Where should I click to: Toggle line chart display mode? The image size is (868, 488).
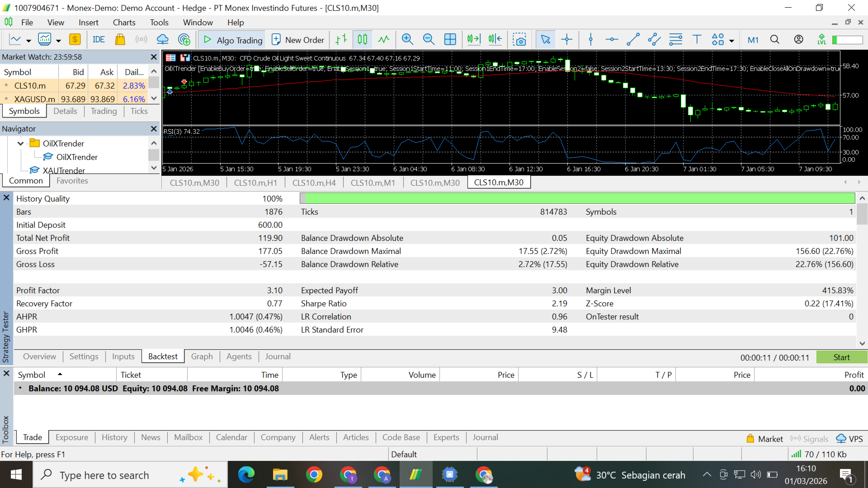(384, 40)
